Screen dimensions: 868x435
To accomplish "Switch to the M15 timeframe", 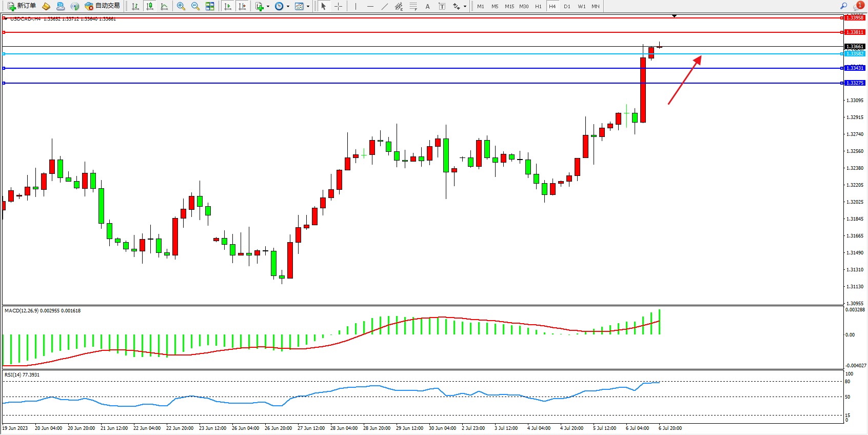I will [509, 6].
